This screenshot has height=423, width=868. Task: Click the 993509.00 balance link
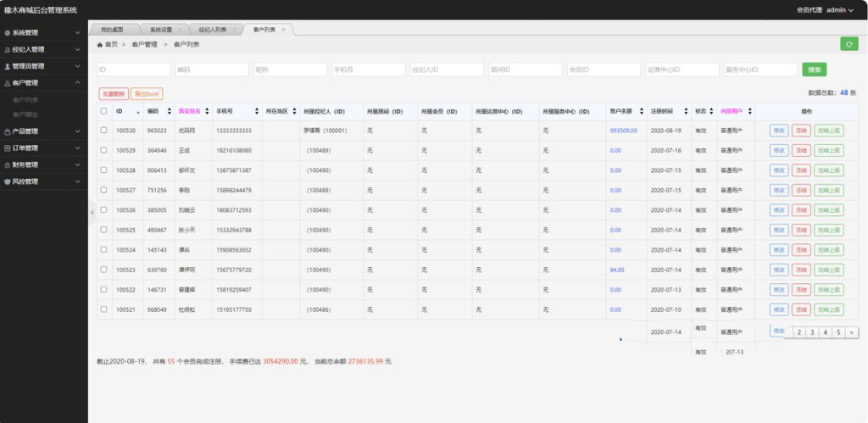[x=623, y=131]
